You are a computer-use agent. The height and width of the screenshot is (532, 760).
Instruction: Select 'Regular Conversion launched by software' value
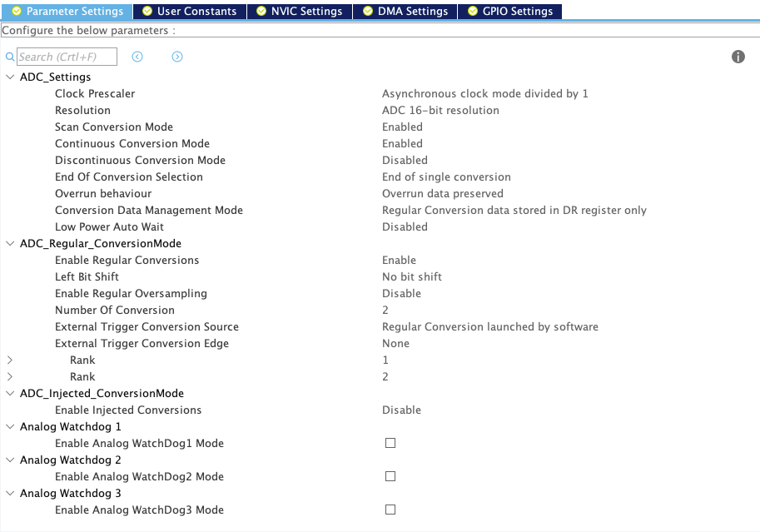point(489,327)
